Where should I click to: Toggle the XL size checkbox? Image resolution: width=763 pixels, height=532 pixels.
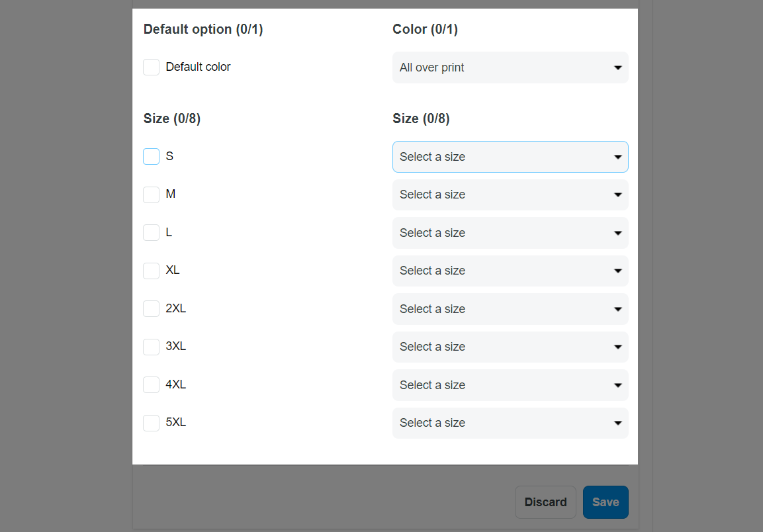pyautogui.click(x=152, y=271)
